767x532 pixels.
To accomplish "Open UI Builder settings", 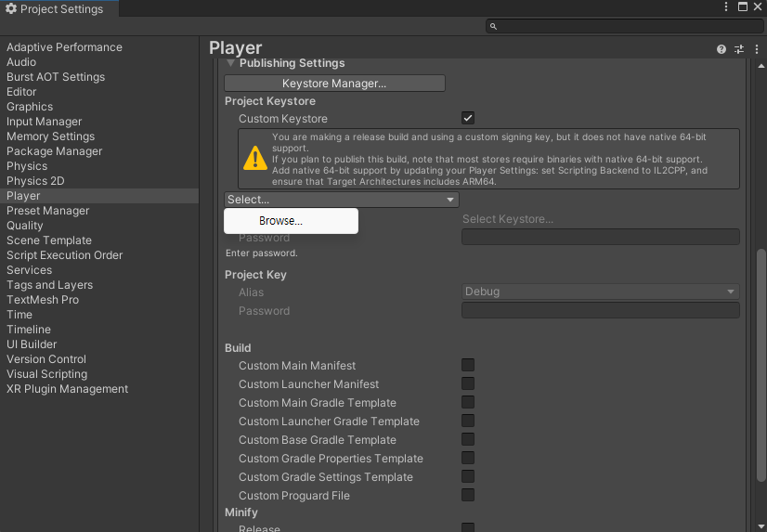I will click(32, 344).
